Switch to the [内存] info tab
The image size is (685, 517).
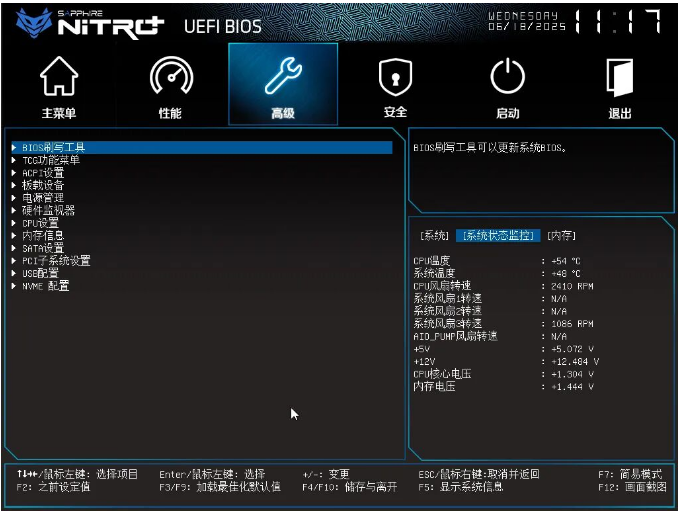click(561, 236)
